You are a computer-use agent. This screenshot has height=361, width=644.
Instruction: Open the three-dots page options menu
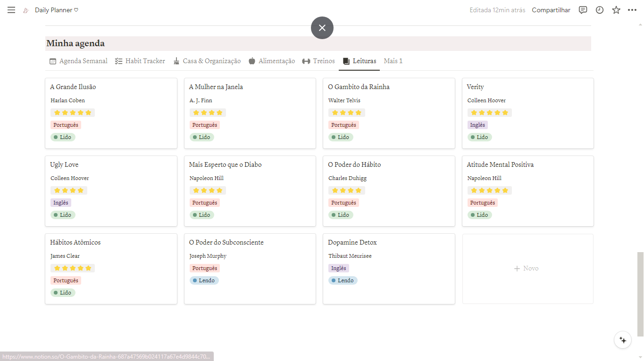pos(632,10)
